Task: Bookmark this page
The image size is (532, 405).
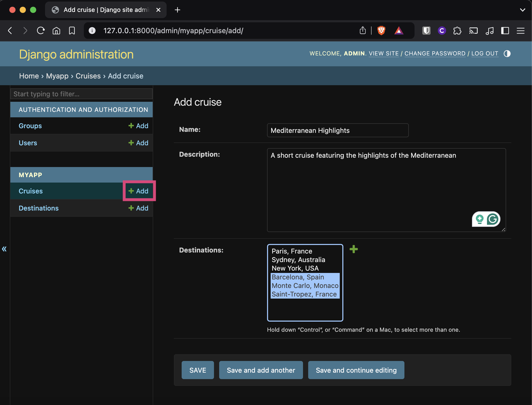Action: click(x=72, y=31)
